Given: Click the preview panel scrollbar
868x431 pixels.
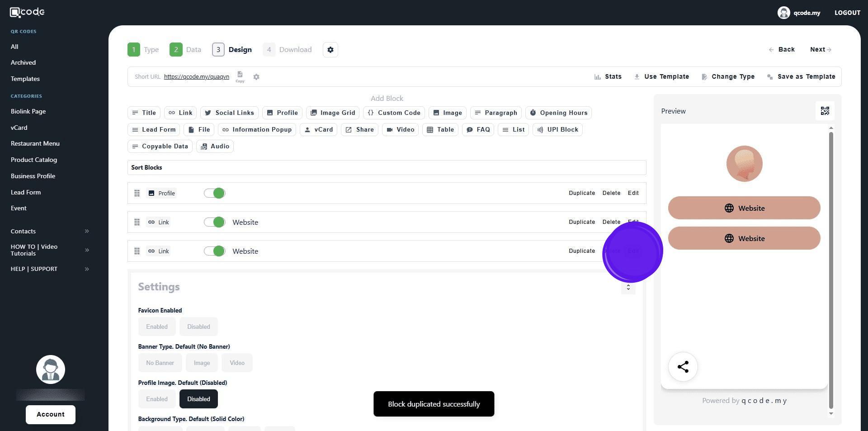Looking at the screenshot, I should pos(831,271).
